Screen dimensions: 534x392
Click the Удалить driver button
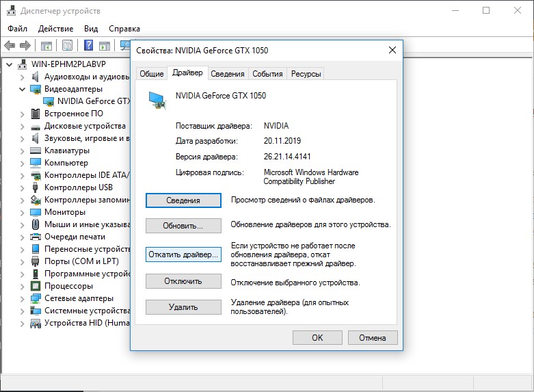tap(183, 307)
